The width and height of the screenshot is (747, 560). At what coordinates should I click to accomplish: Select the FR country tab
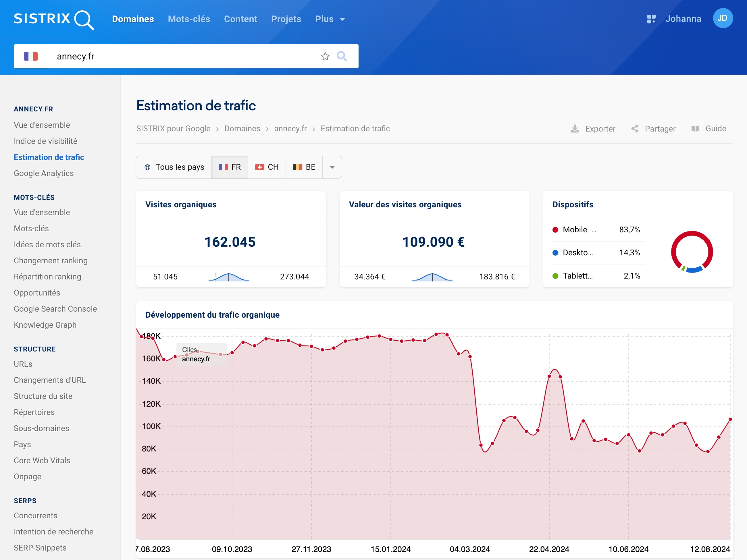tap(230, 167)
